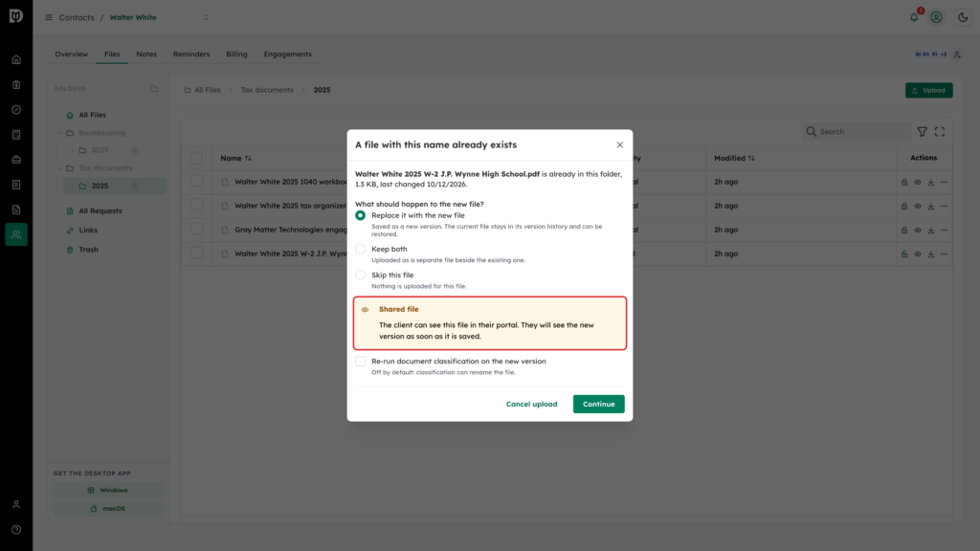
Task: Tick the select-all checkbox in the table header
Action: (196, 158)
